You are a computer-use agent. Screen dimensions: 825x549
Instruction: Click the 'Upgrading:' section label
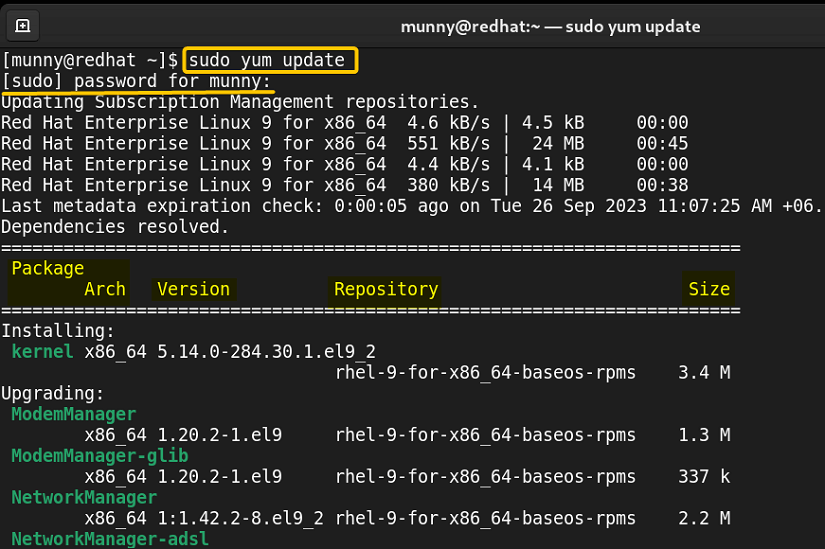click(x=53, y=393)
